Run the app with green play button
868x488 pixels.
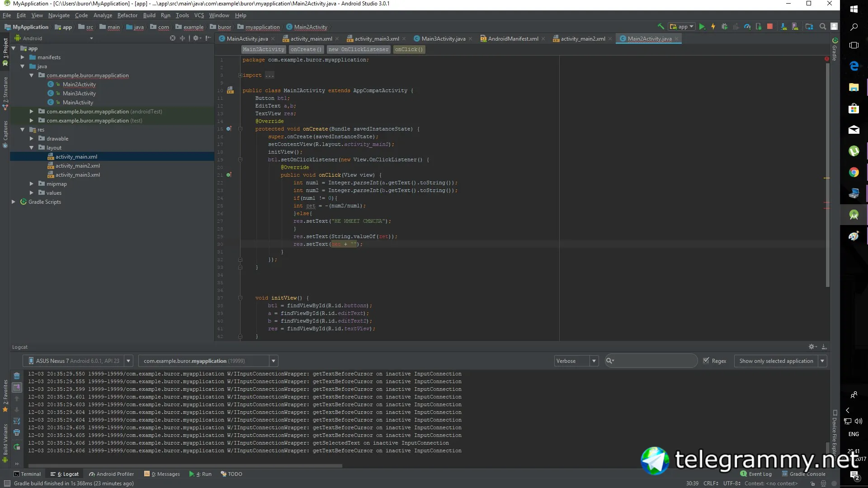702,27
